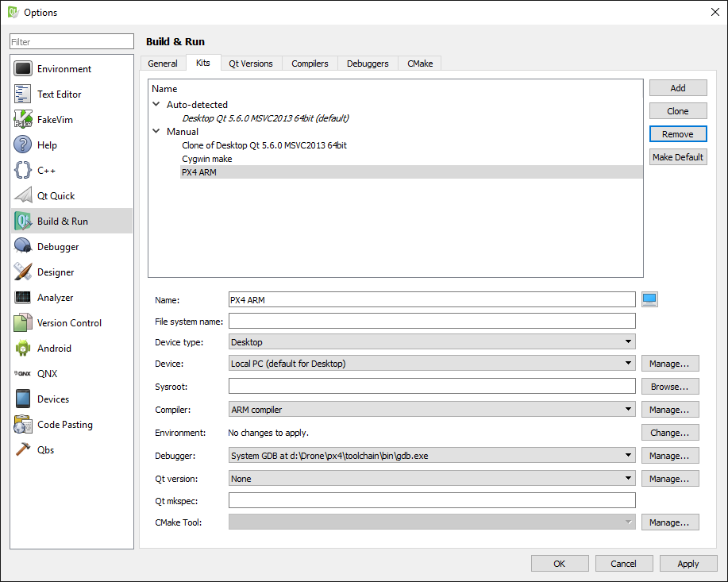Select the Cygwin make kit

pos(207,159)
